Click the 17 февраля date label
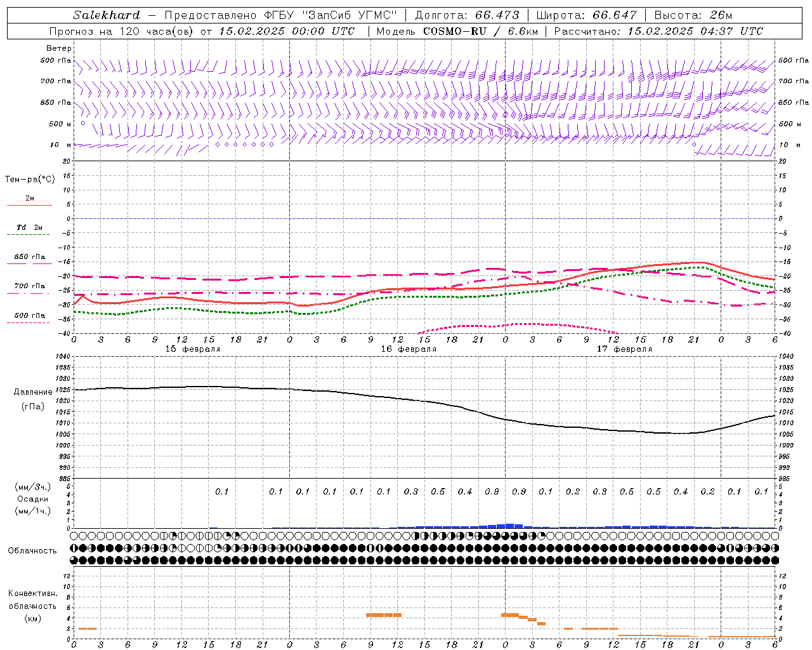The width and height of the screenshot is (812, 650). pos(624,349)
